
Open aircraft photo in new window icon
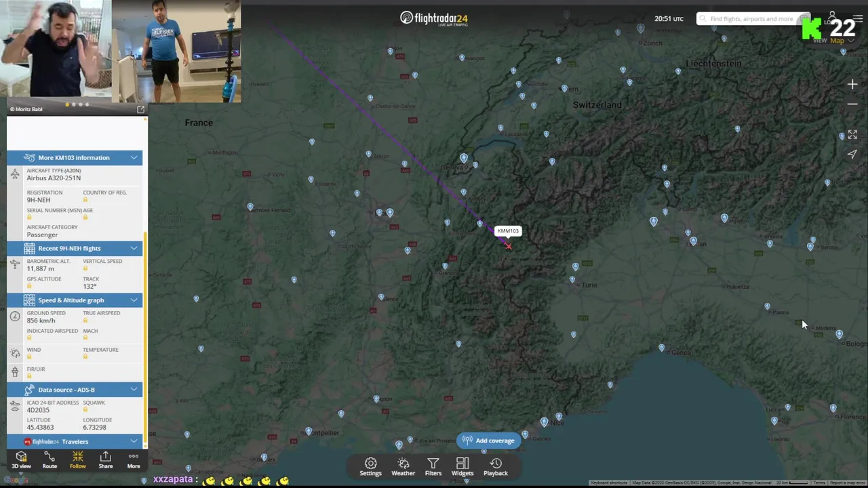(x=140, y=109)
